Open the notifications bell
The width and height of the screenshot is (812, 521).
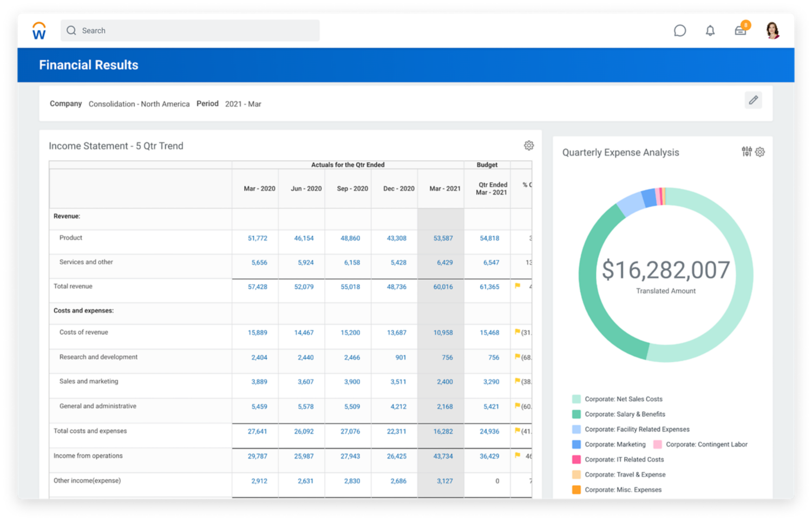[x=710, y=31]
